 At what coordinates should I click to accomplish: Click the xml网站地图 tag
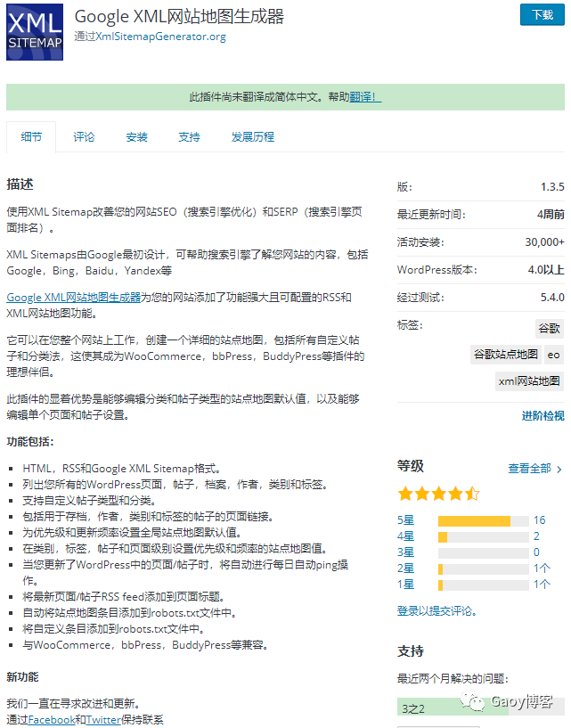click(x=529, y=381)
